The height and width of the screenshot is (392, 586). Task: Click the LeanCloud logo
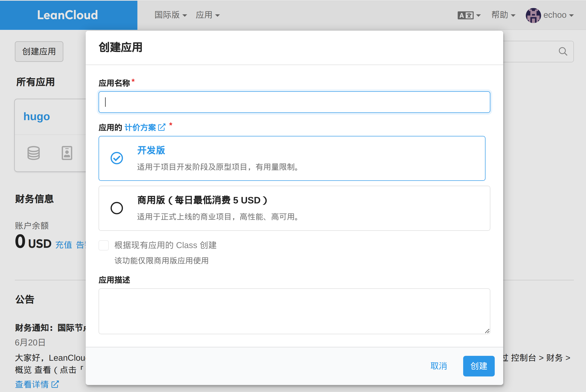67,15
